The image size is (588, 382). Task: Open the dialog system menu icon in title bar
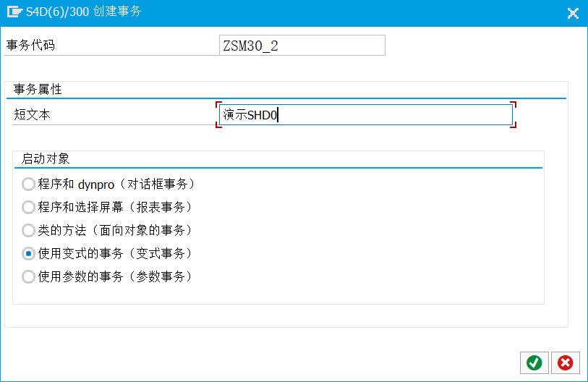(14, 12)
